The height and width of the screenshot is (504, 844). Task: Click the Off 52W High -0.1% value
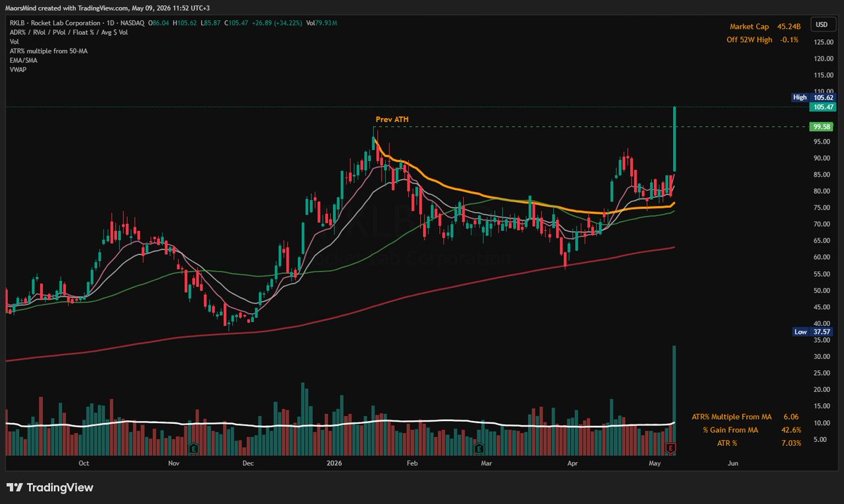click(x=789, y=40)
